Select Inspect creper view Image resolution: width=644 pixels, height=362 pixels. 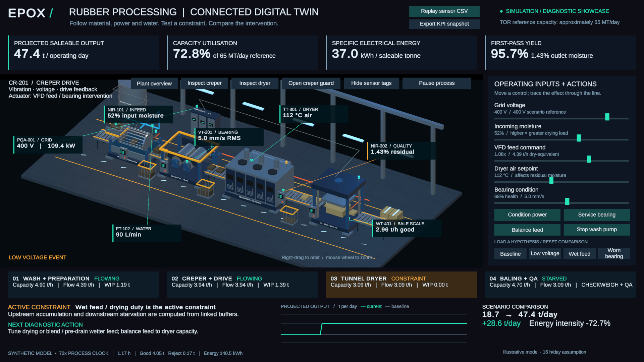click(204, 83)
